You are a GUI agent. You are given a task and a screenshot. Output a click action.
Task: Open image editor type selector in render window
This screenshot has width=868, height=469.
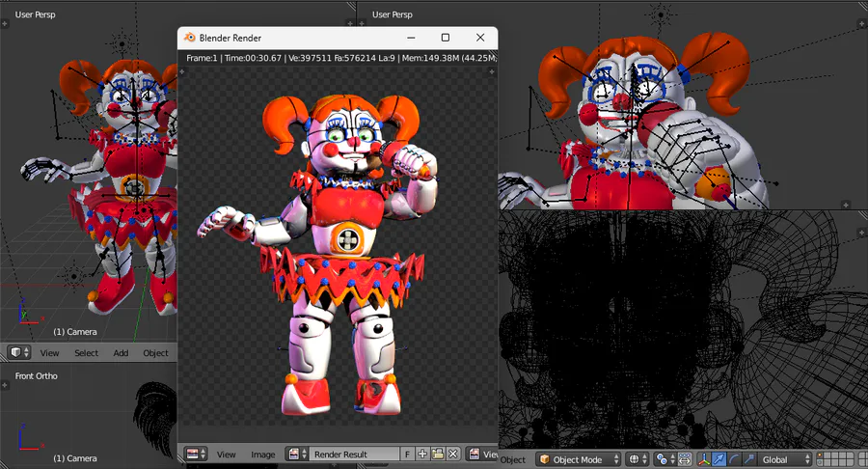(x=196, y=455)
